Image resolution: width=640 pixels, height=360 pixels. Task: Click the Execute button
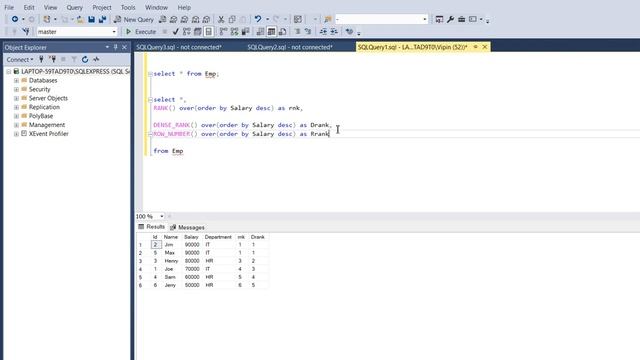(141, 31)
